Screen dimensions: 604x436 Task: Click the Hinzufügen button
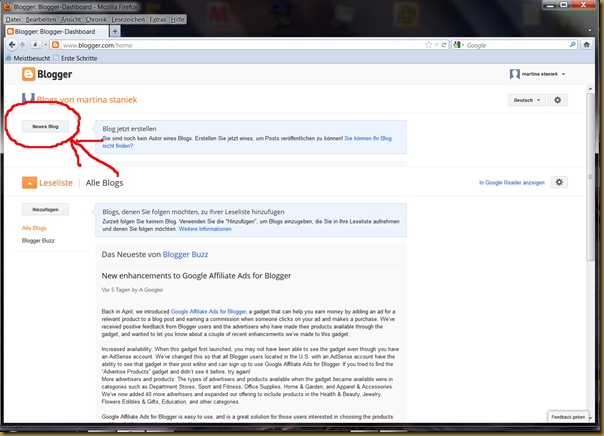(x=45, y=210)
